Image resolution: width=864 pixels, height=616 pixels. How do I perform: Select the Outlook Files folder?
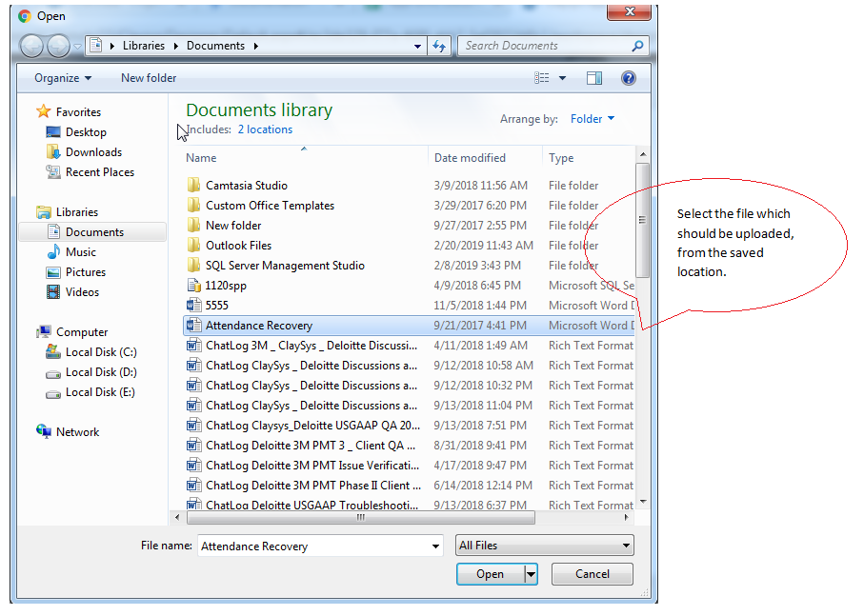[x=409, y=246]
